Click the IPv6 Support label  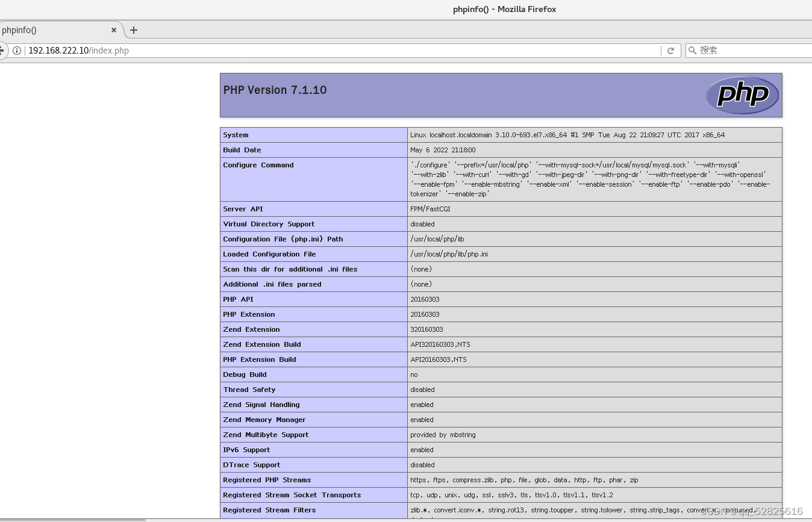click(246, 450)
